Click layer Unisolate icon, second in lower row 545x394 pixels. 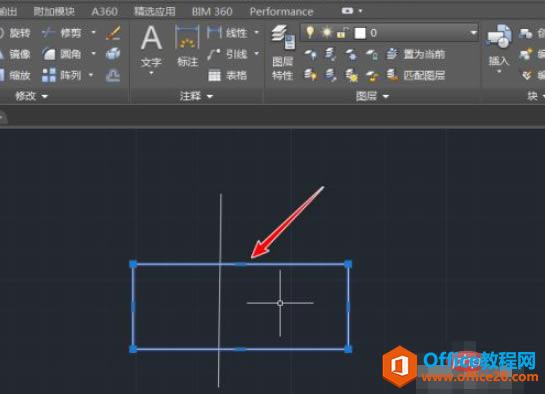330,75
